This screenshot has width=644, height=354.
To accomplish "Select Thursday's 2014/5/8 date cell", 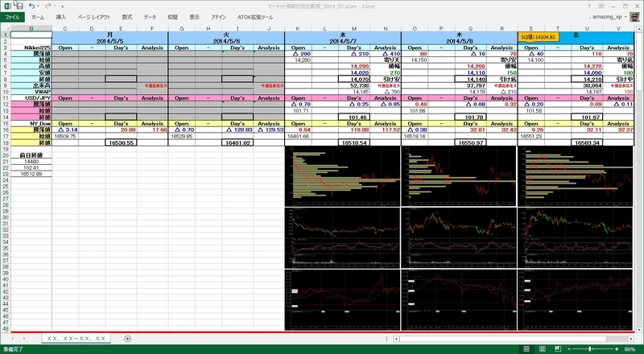I will [459, 42].
